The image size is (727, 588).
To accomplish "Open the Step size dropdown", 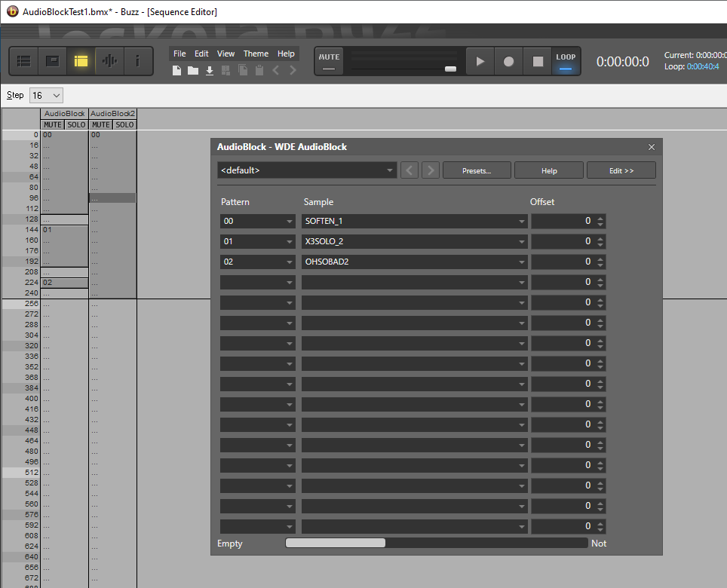I will point(45,95).
